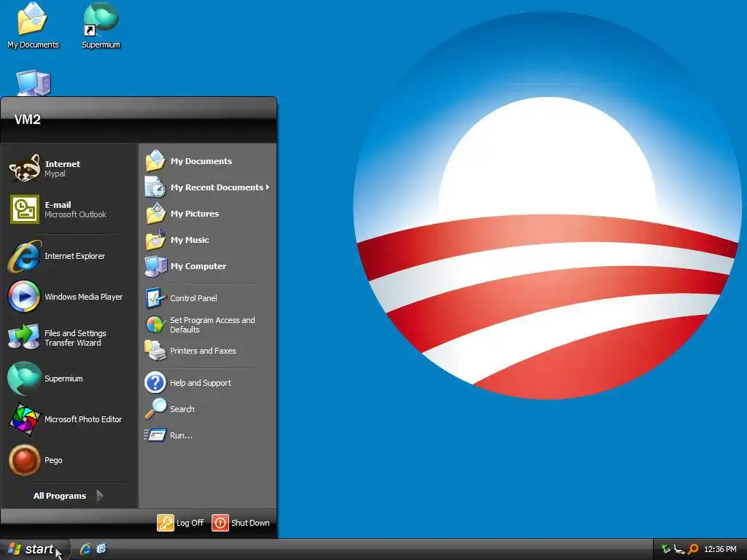Image resolution: width=747 pixels, height=560 pixels.
Task: Click Shut Down button
Action: (241, 523)
